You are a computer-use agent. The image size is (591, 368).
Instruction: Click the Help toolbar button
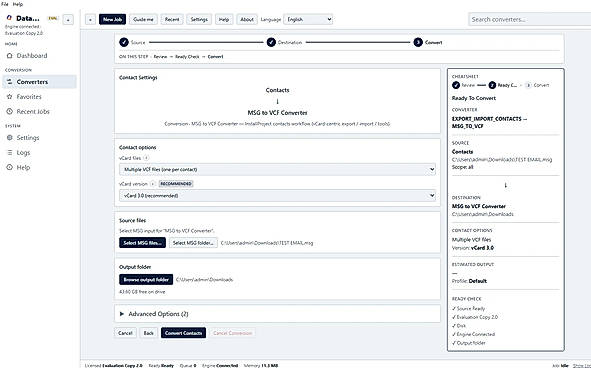coord(224,20)
